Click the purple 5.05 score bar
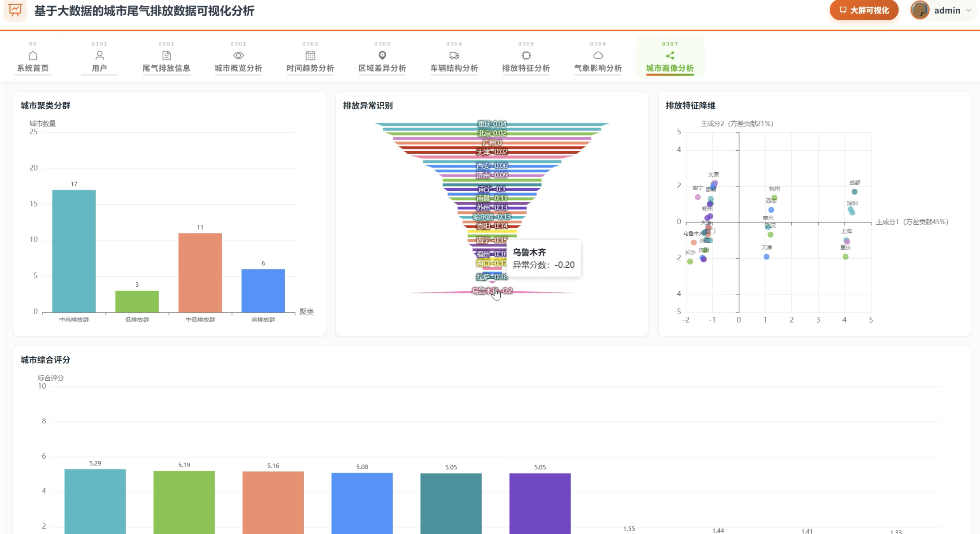Viewport: 980px width, 534px height. 540,504
